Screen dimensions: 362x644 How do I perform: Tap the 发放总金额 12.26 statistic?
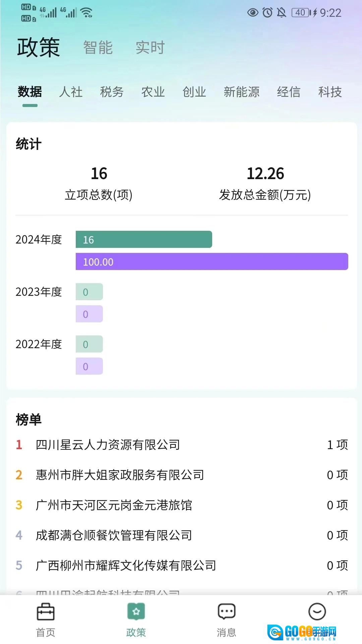point(265,183)
